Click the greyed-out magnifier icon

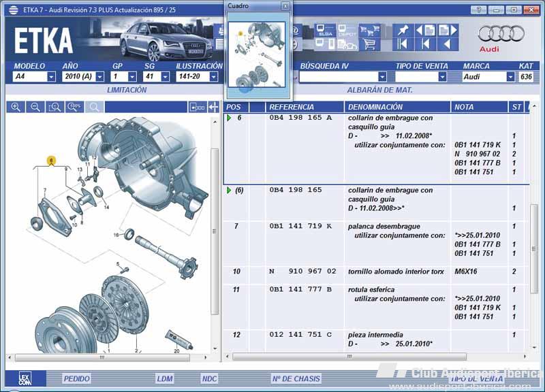[x=94, y=107]
